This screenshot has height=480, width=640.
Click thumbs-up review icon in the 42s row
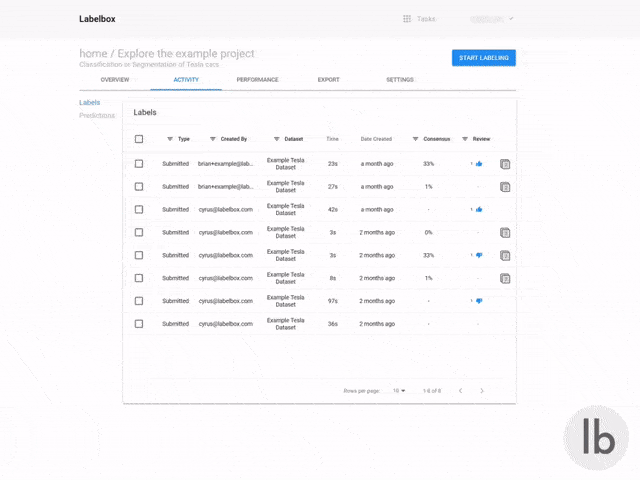tap(479, 209)
